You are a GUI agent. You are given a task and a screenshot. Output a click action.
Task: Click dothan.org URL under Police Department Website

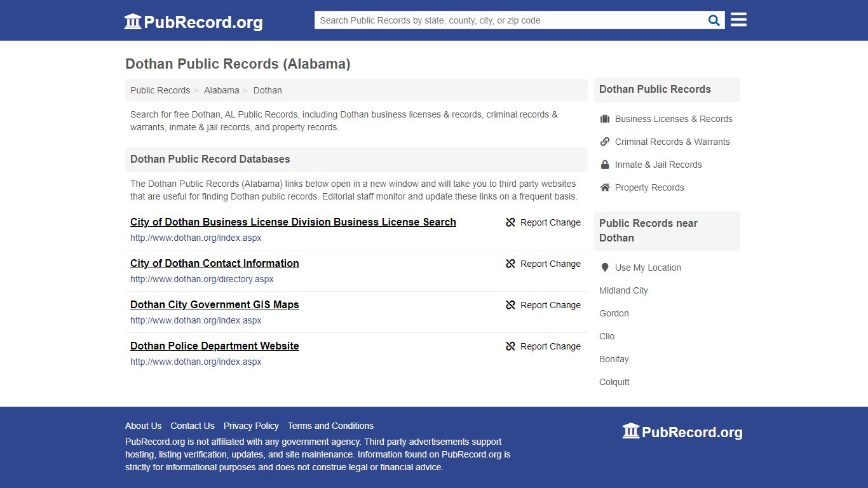tap(196, 362)
